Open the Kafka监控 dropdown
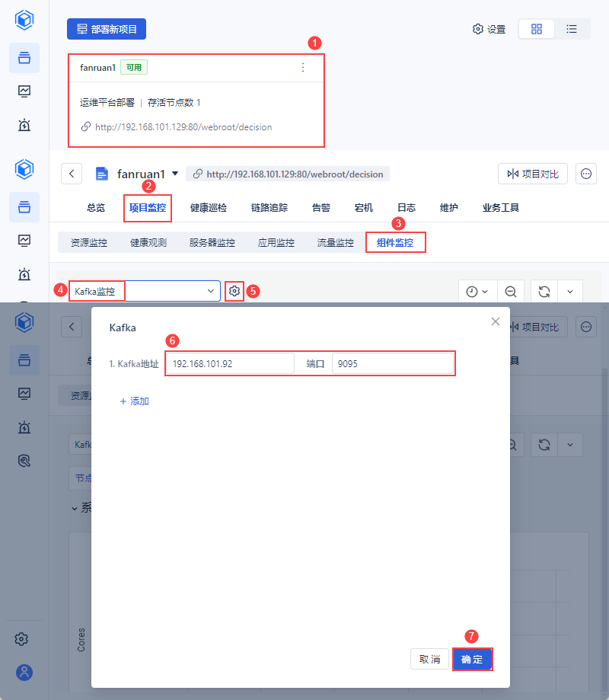The width and height of the screenshot is (609, 700). pos(145,291)
